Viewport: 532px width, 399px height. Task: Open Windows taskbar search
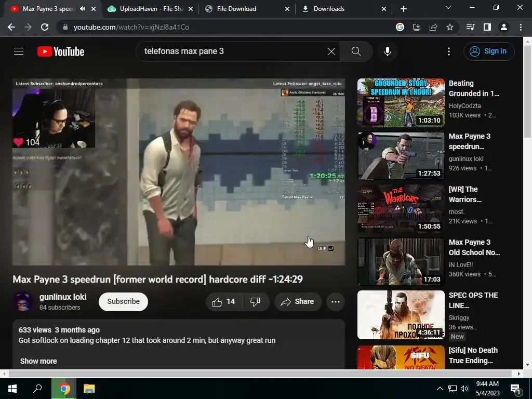[37, 389]
